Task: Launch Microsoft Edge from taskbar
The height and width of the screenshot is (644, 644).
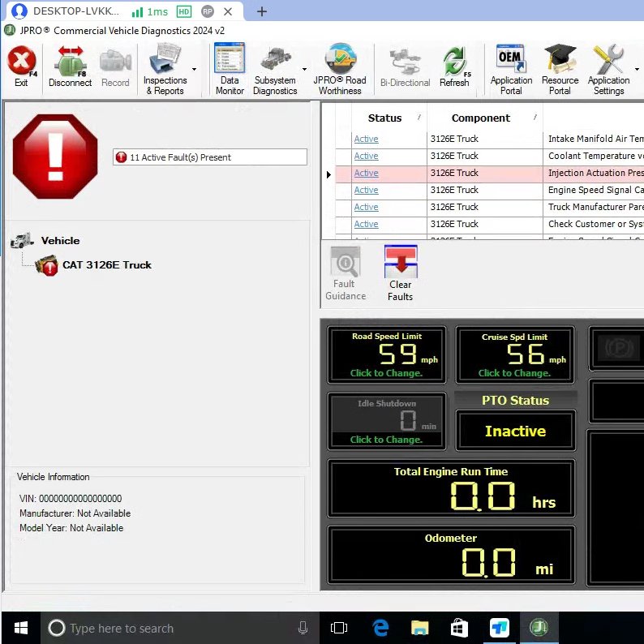Action: coord(380,628)
